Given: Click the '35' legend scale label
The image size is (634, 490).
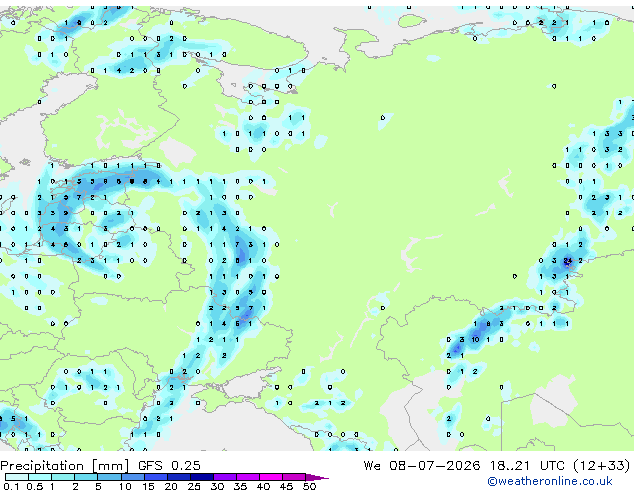Looking at the screenshot, I should click(241, 486).
